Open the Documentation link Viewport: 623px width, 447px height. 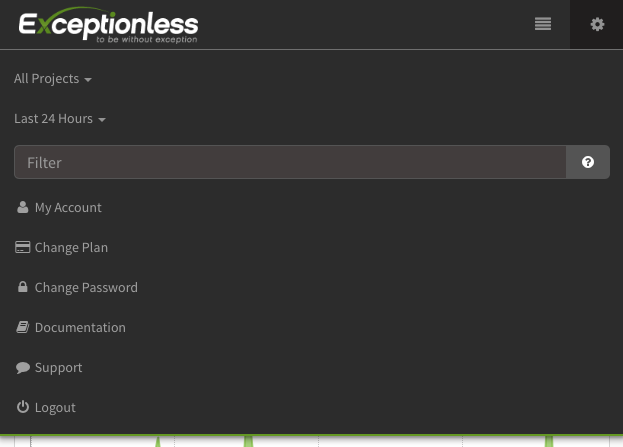pyautogui.click(x=80, y=328)
